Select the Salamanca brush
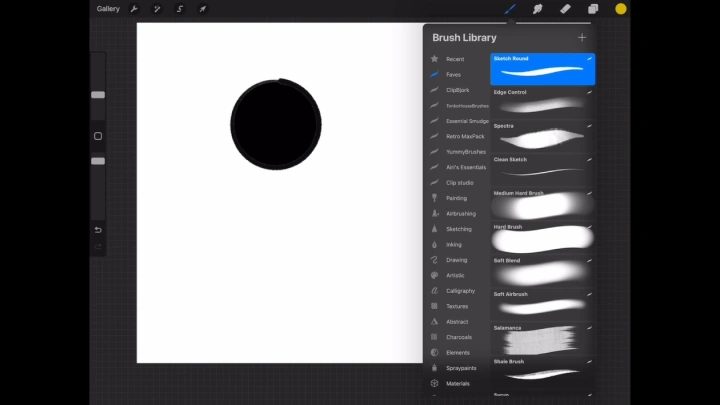The image size is (720, 405). pos(543,339)
